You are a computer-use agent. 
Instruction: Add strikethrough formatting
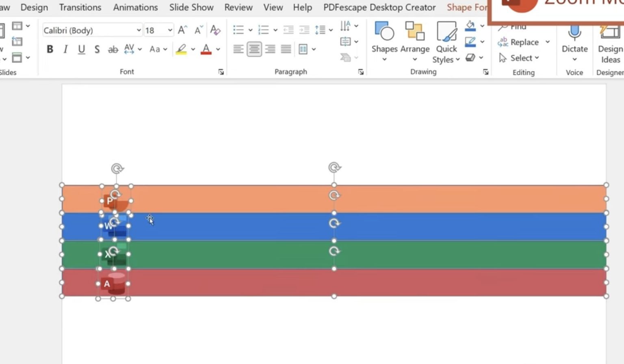pyautogui.click(x=113, y=49)
